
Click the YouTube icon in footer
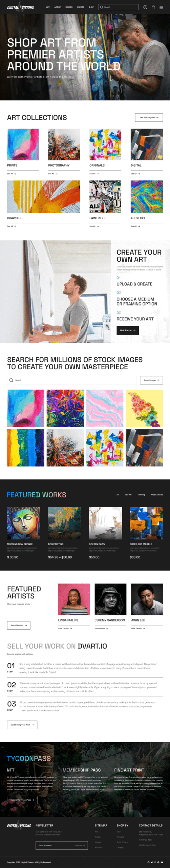click(x=162, y=862)
